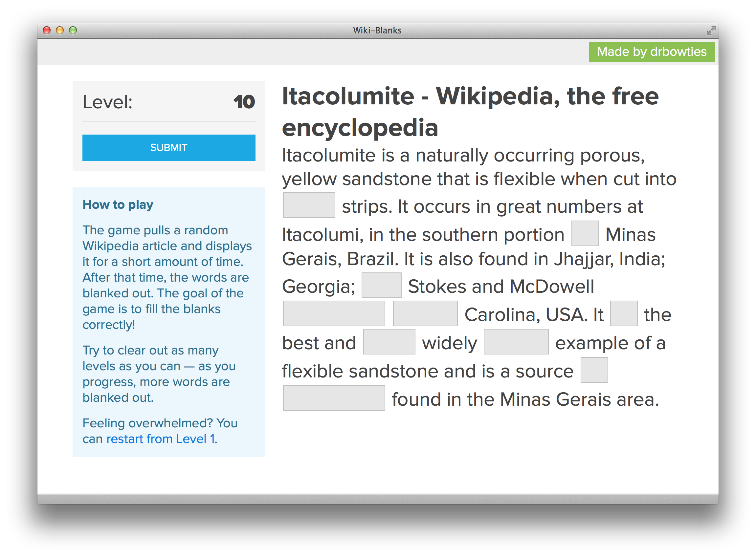
Task: Zoom the window using the green button
Action: 73,30
